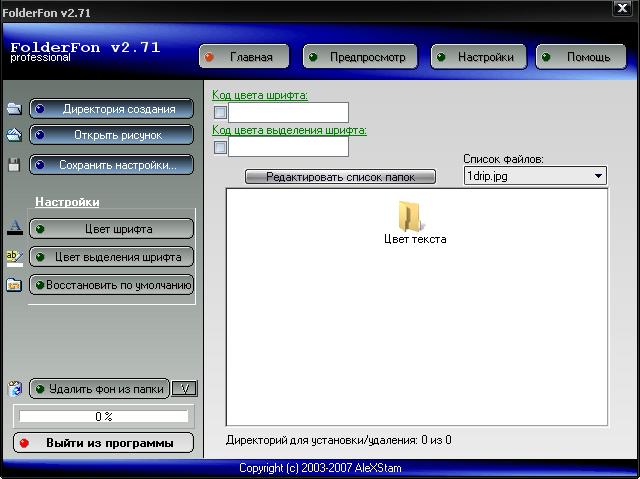The image size is (640, 479).
Task: Toggle the font color code checkbox
Action: pyautogui.click(x=220, y=112)
